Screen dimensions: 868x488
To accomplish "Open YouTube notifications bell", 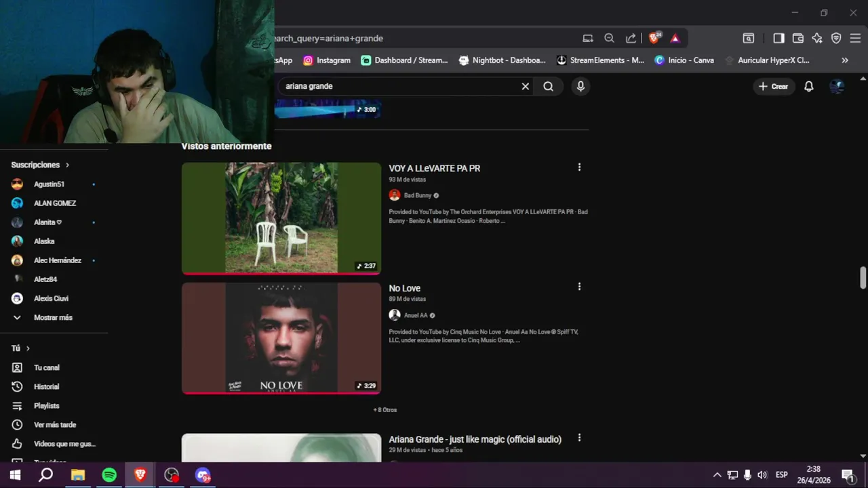I will point(808,86).
